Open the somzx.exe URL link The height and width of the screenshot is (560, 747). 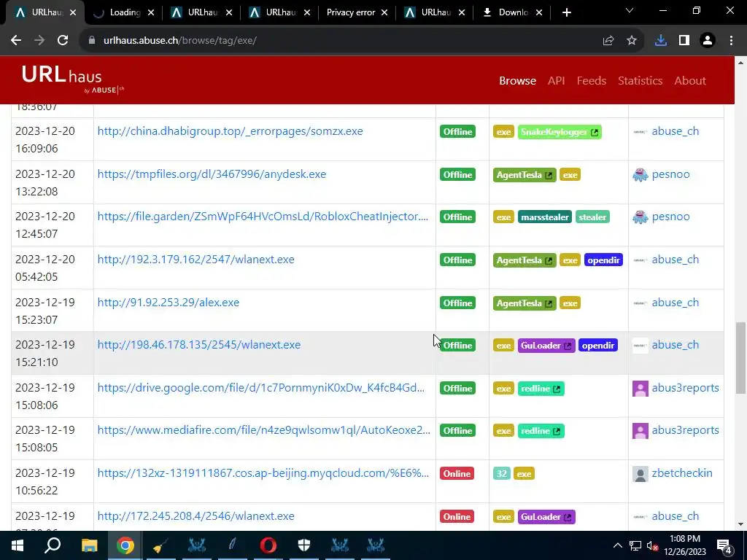(230, 131)
